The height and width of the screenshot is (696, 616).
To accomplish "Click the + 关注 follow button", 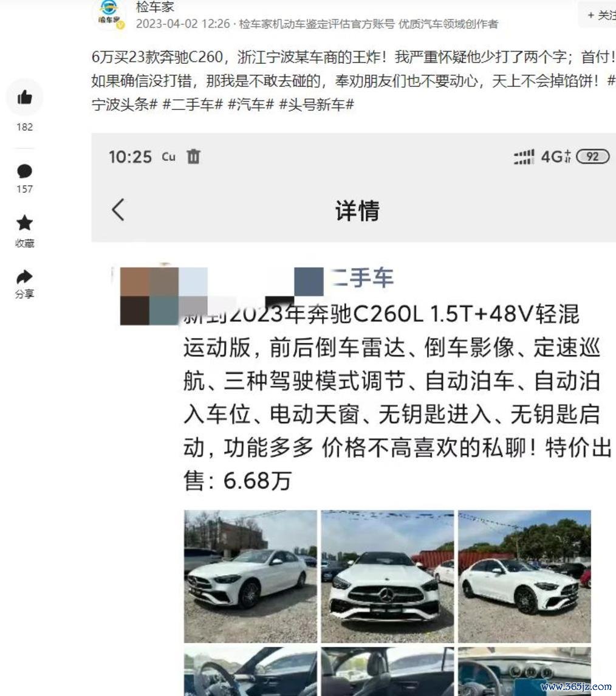I will click(600, 15).
